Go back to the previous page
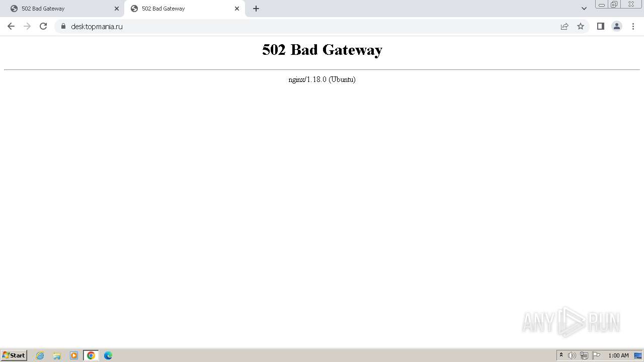Viewport: 644px width, 362px height. click(x=11, y=26)
